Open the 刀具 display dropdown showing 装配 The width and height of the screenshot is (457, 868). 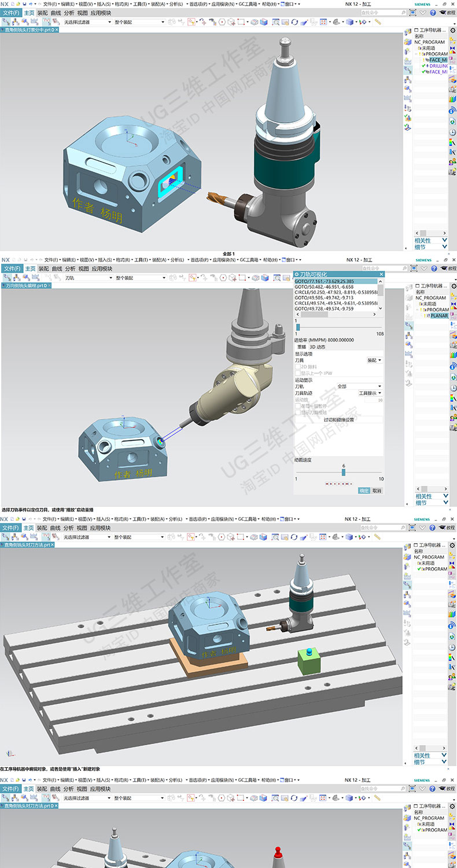pos(374,360)
